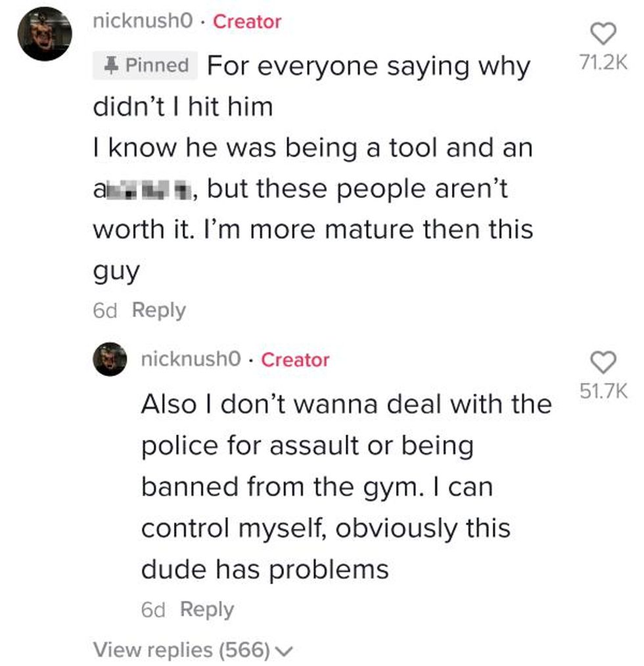Reply to the comment about the gym ban
Screen dimensions: 644x666
coord(206,610)
